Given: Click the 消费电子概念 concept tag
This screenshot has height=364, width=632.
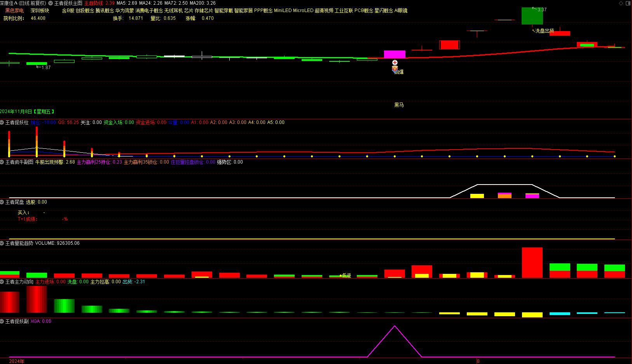Looking at the screenshot, I should point(149,11).
